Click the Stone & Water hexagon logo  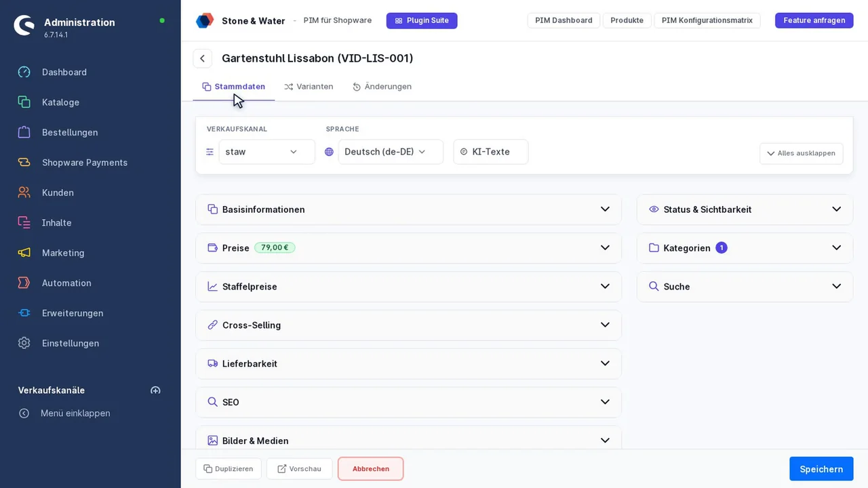(205, 20)
